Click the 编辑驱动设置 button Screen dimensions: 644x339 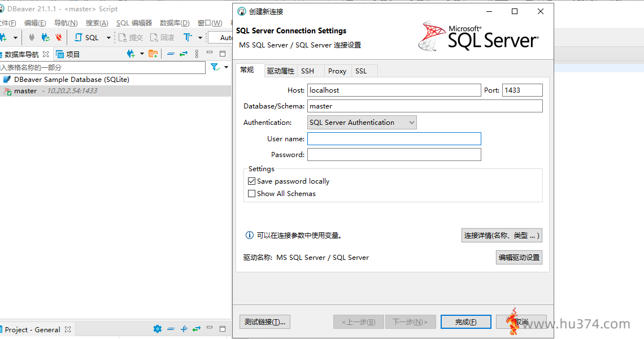point(519,257)
